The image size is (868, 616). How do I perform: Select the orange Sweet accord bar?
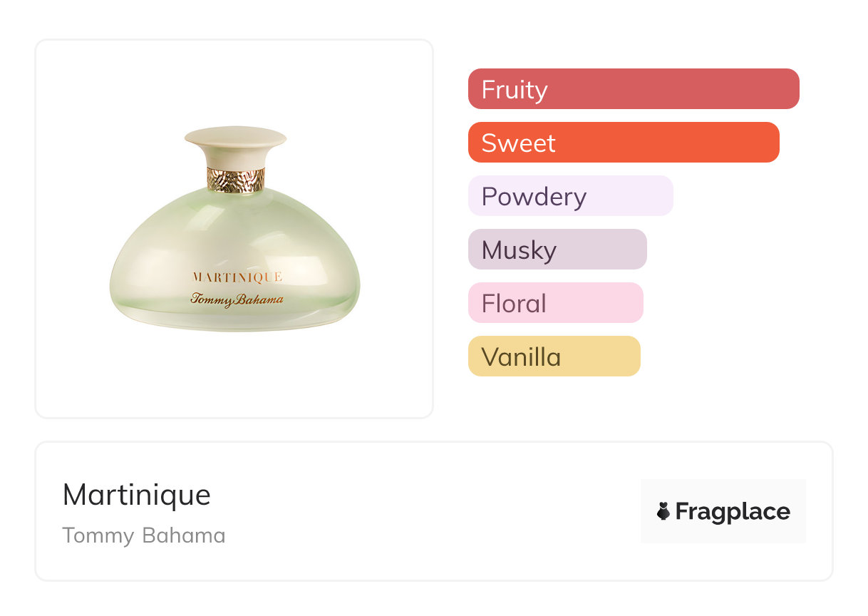click(624, 143)
